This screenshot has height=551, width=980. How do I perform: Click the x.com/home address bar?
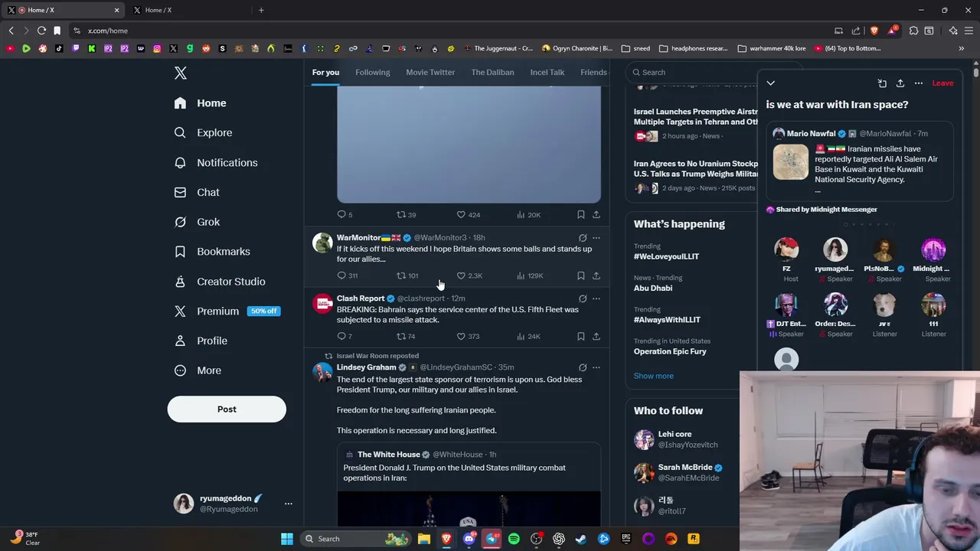[107, 31]
